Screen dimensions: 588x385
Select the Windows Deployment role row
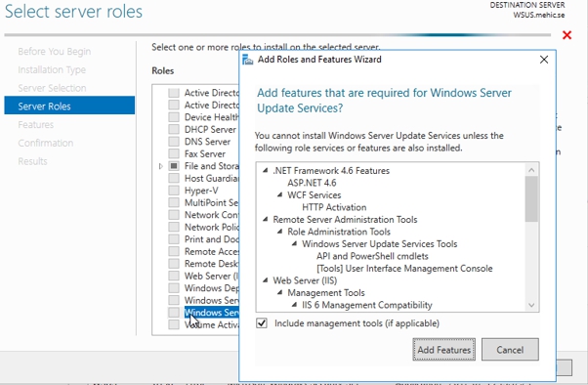212,288
